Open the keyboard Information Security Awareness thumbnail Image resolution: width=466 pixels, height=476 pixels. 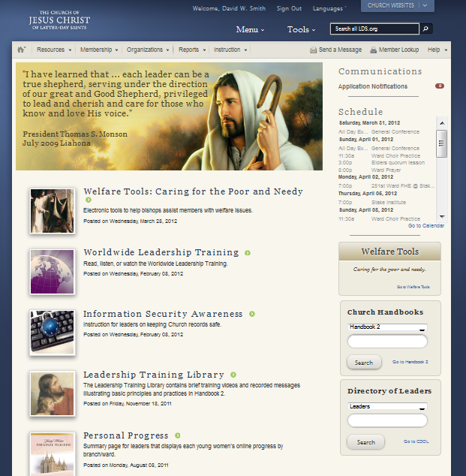(53, 333)
